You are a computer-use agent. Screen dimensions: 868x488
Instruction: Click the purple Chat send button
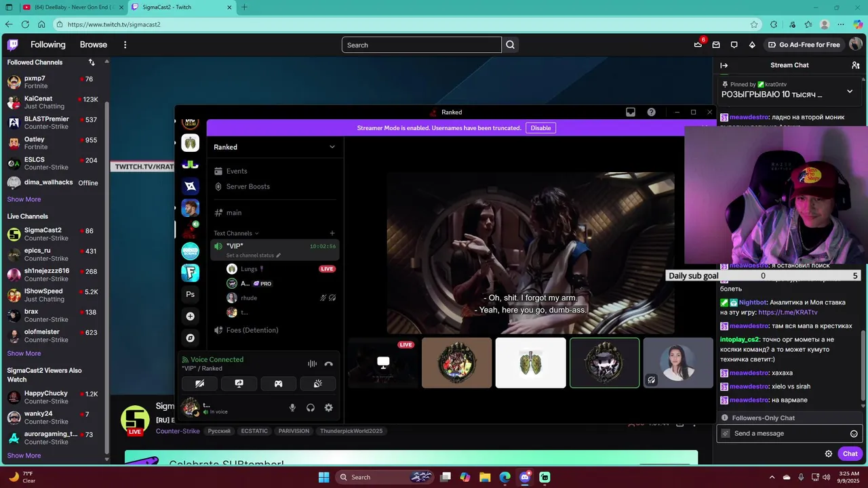850,453
